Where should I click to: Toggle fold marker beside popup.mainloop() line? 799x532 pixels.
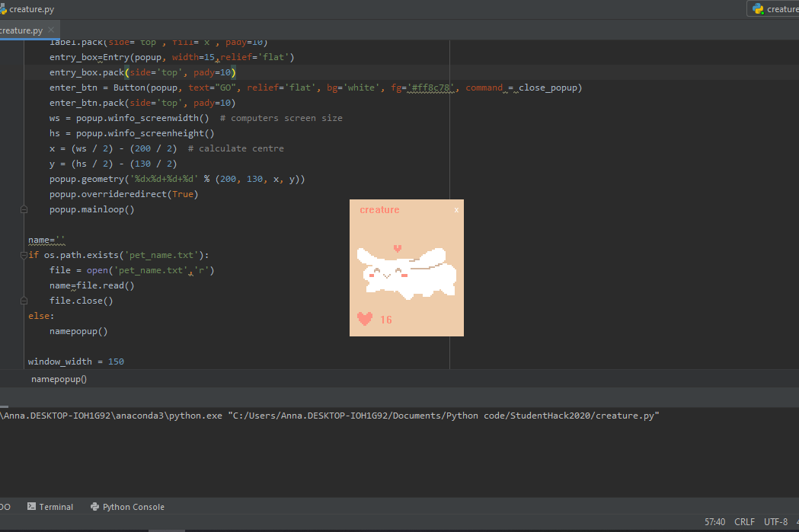pos(24,209)
